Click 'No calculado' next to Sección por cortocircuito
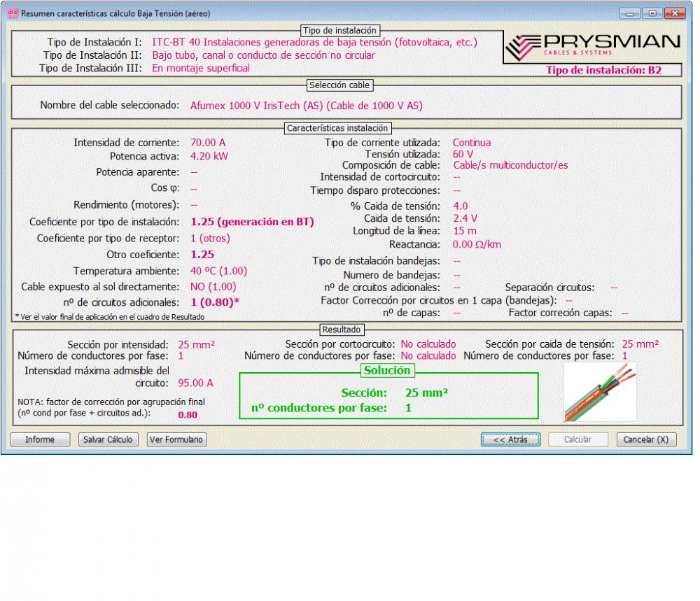 pyautogui.click(x=428, y=344)
